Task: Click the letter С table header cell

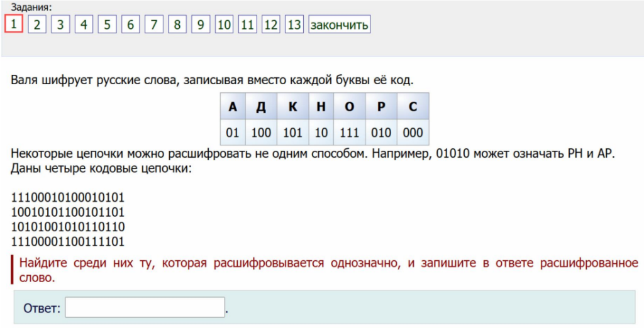Action: (x=413, y=106)
